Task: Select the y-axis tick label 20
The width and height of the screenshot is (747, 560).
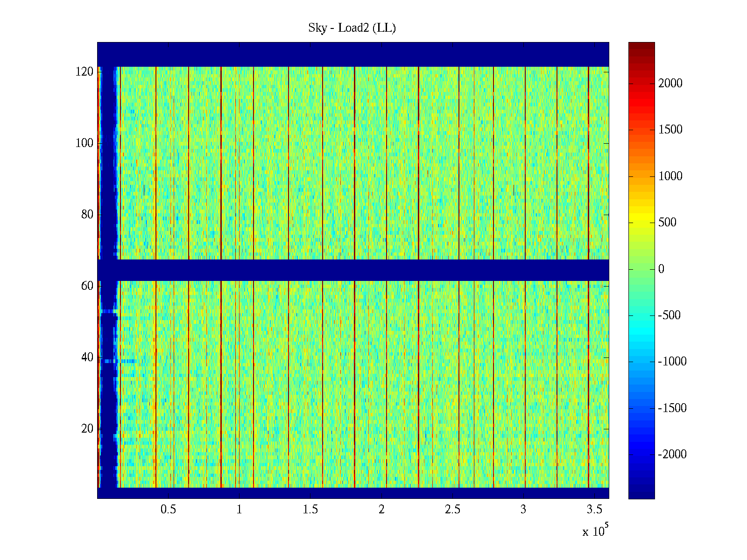Action: pos(87,429)
